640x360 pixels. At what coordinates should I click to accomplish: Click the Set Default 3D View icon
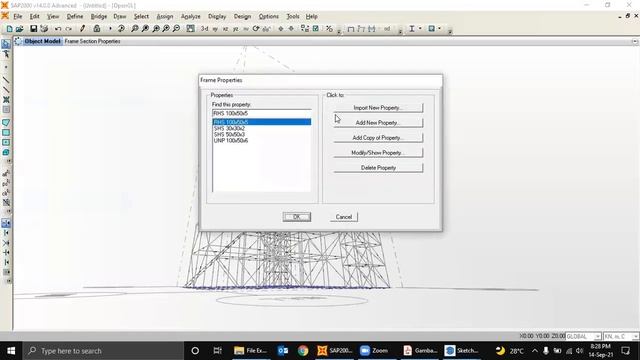pyautogui.click(x=204, y=29)
